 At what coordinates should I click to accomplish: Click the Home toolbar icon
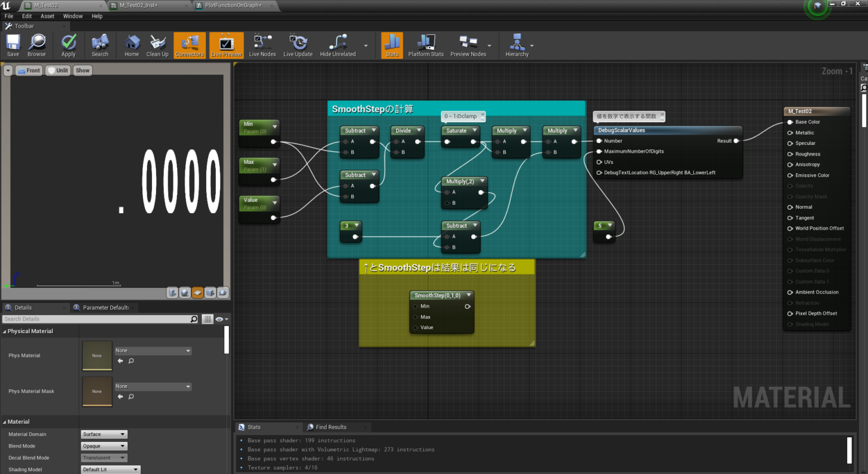131,45
